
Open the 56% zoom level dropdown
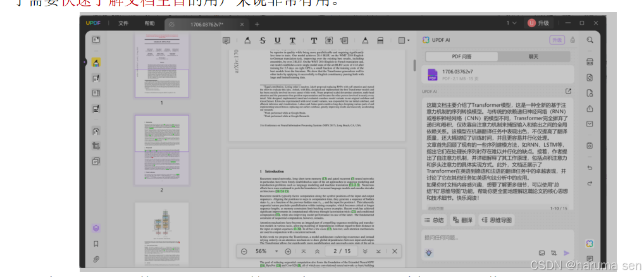tap(276, 251)
